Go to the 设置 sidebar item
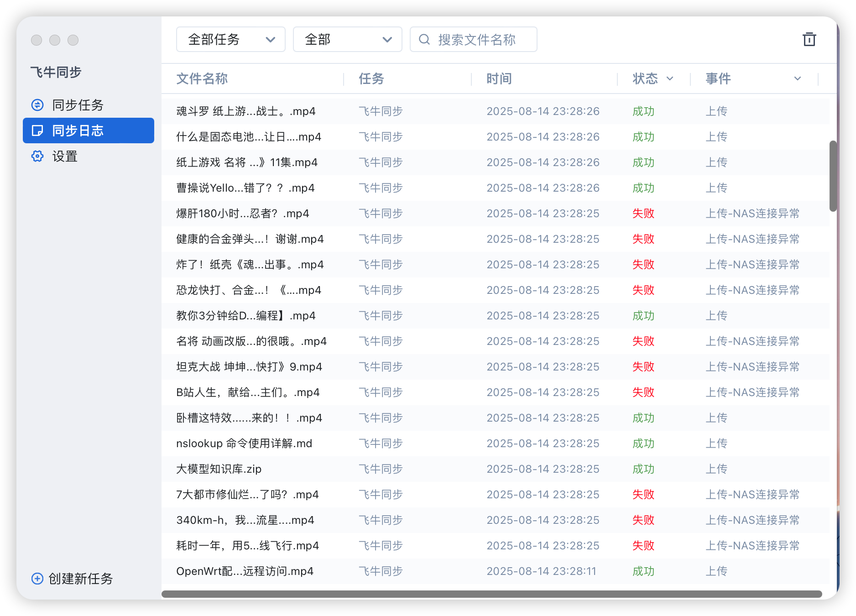This screenshot has height=616, width=856. click(89, 156)
